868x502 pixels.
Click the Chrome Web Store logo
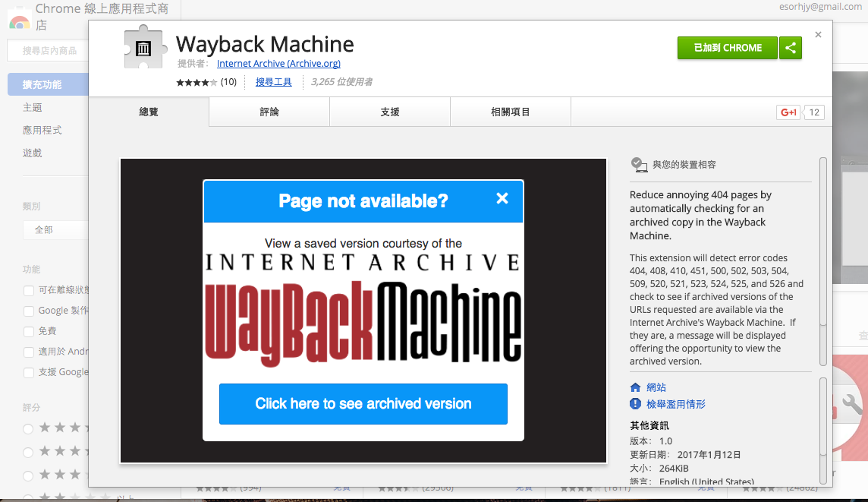(x=20, y=20)
